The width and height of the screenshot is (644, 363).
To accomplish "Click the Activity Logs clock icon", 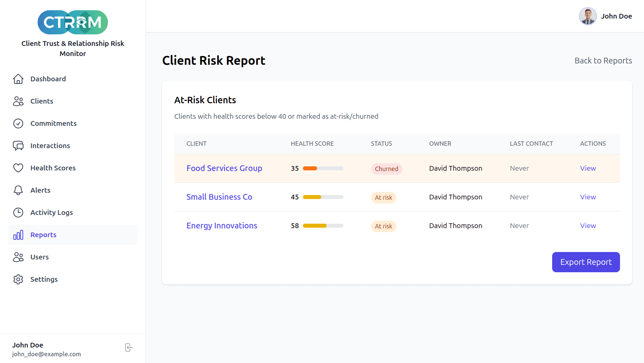I will point(18,213).
